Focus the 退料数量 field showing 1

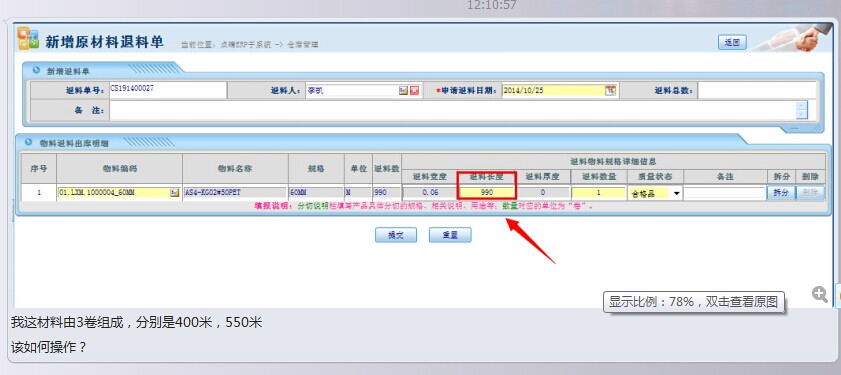click(599, 192)
